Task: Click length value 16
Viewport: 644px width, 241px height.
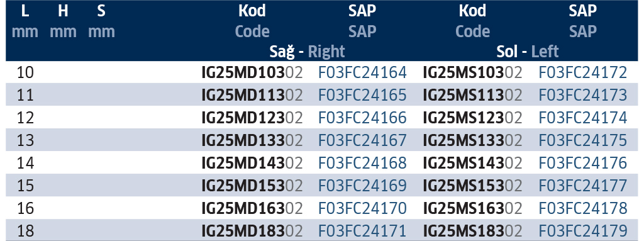Action: click(x=25, y=208)
